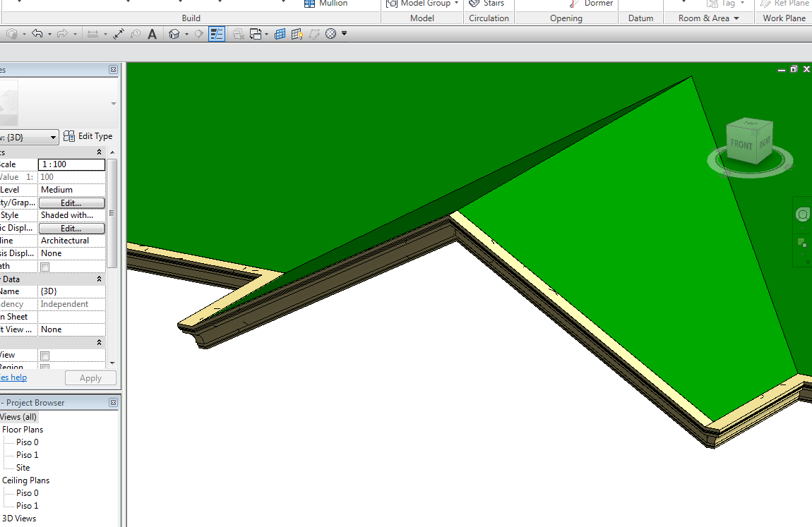Select Piso 1 under Floor Plans

point(28,455)
